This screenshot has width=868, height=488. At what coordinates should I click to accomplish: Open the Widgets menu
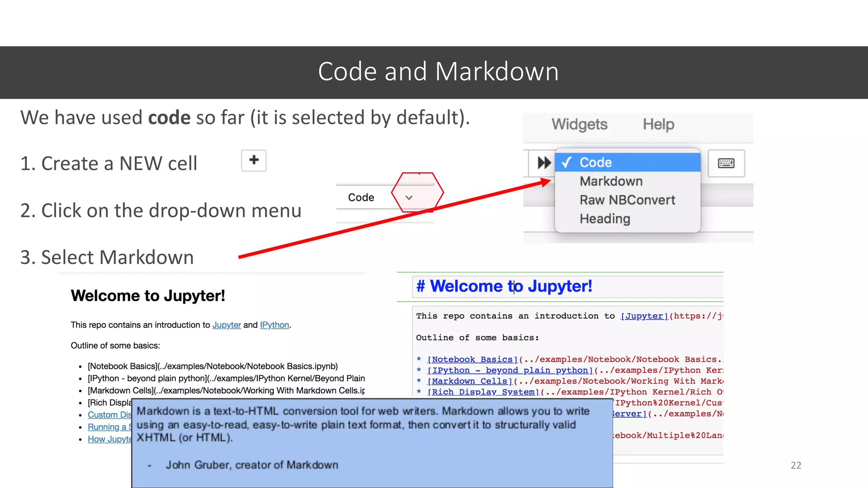click(x=579, y=124)
